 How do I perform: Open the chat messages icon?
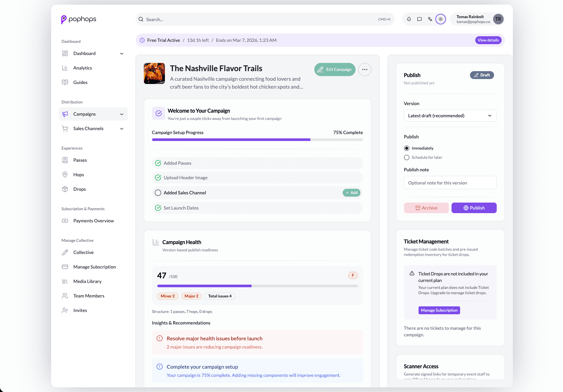point(420,19)
